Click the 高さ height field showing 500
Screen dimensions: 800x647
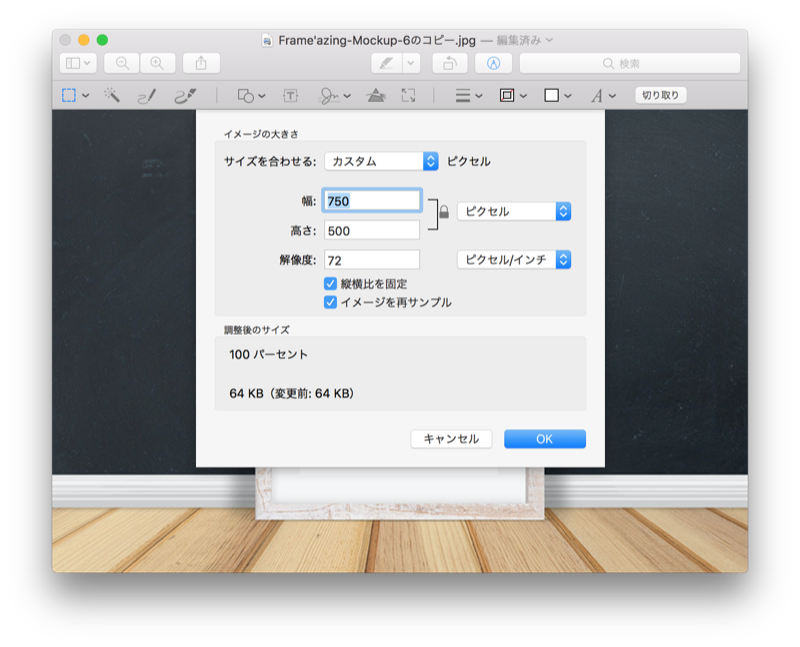[x=371, y=231]
